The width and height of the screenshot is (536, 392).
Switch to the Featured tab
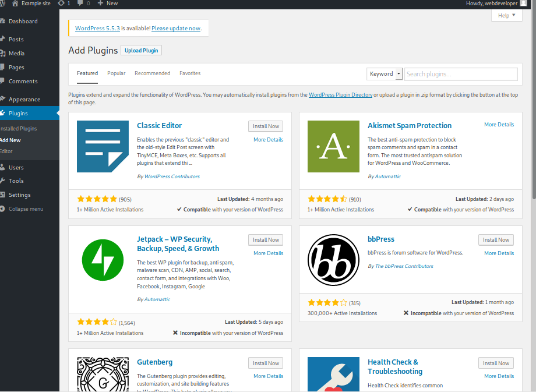coord(87,73)
